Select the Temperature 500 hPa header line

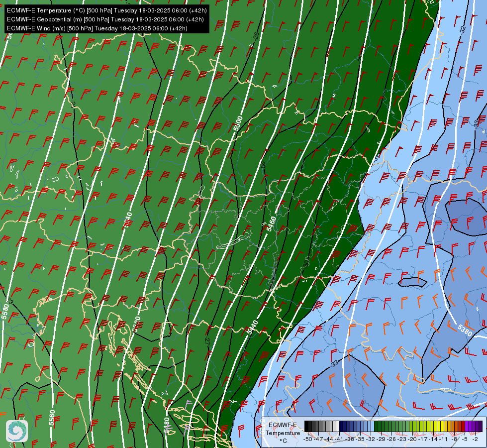(106, 10)
